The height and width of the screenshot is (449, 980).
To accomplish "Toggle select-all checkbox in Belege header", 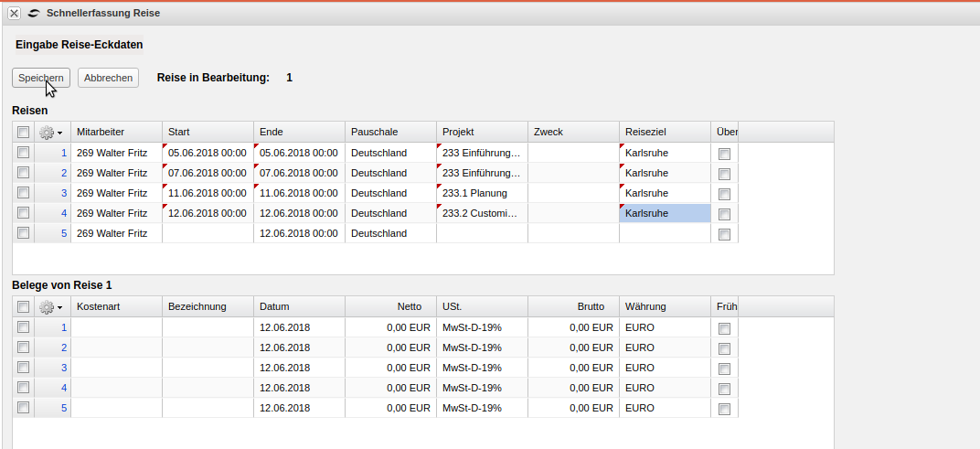I will (23, 307).
